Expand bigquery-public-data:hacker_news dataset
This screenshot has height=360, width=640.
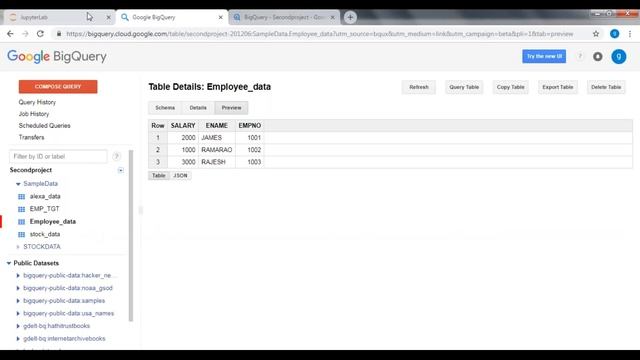click(x=18, y=276)
